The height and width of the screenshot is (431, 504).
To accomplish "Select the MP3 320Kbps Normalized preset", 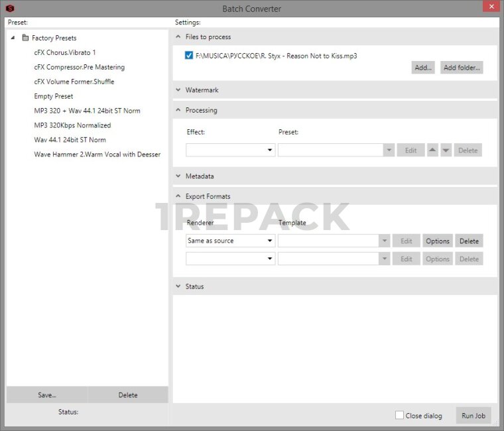I will point(72,125).
